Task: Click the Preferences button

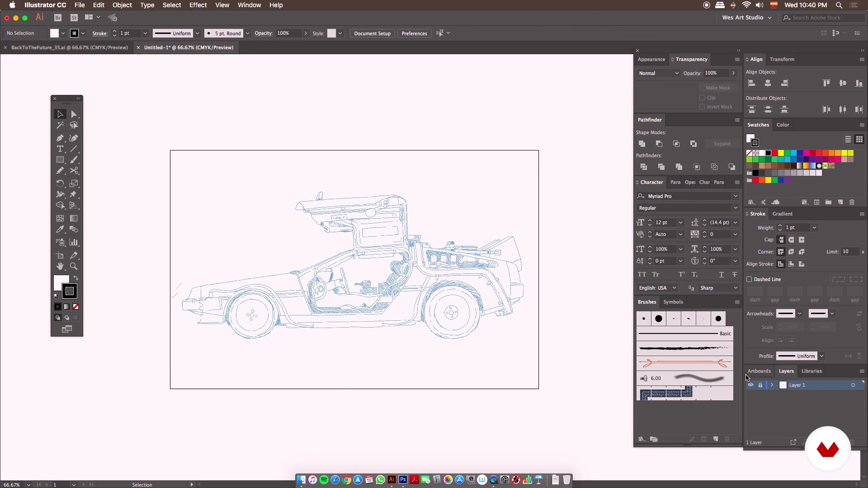Action: pyautogui.click(x=414, y=33)
